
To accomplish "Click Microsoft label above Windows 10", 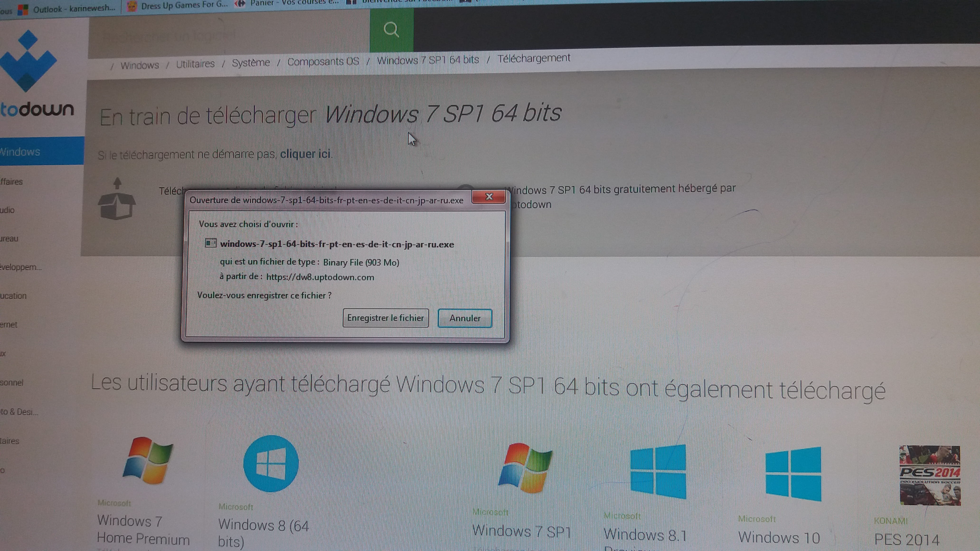I will click(757, 519).
